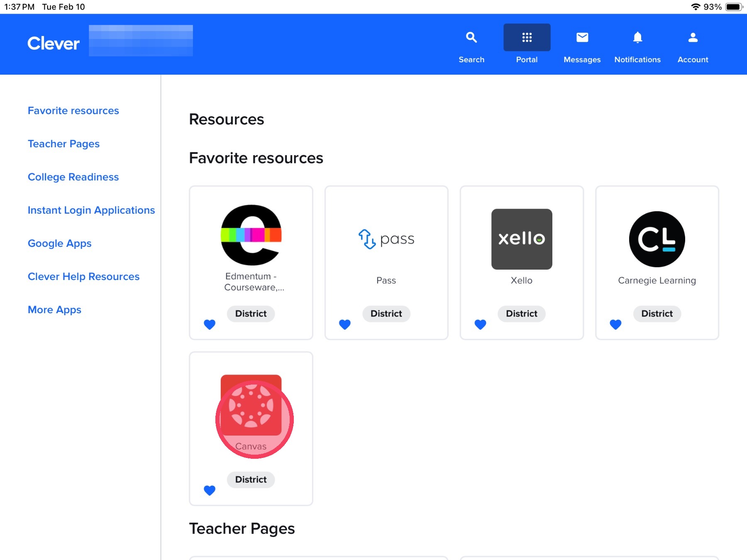
Task: Click the Canvas app name label
Action: click(x=251, y=446)
